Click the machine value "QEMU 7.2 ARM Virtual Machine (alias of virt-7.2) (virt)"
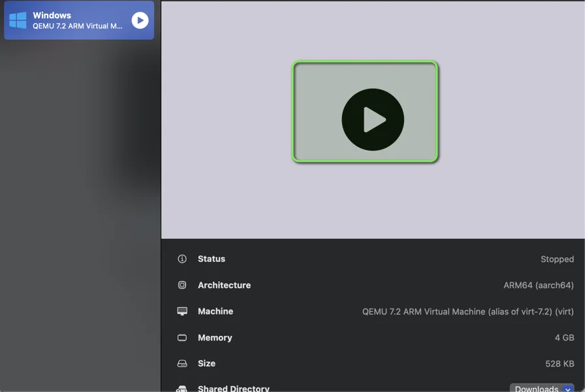Image resolution: width=585 pixels, height=392 pixels. (x=468, y=312)
